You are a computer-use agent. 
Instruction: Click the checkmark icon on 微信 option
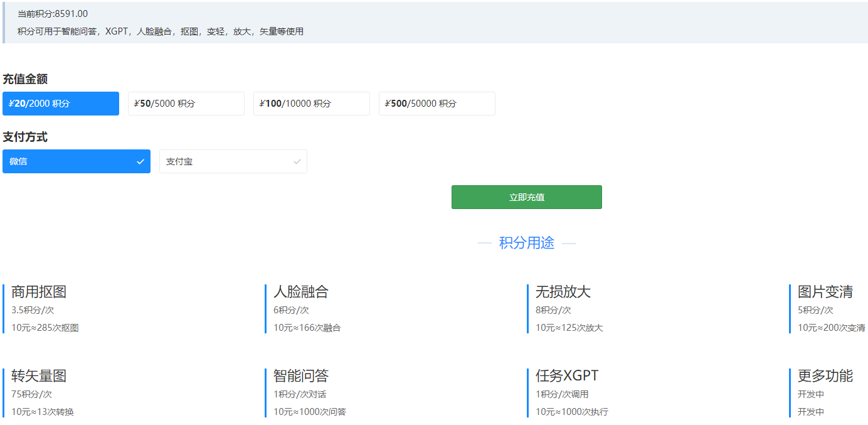140,161
